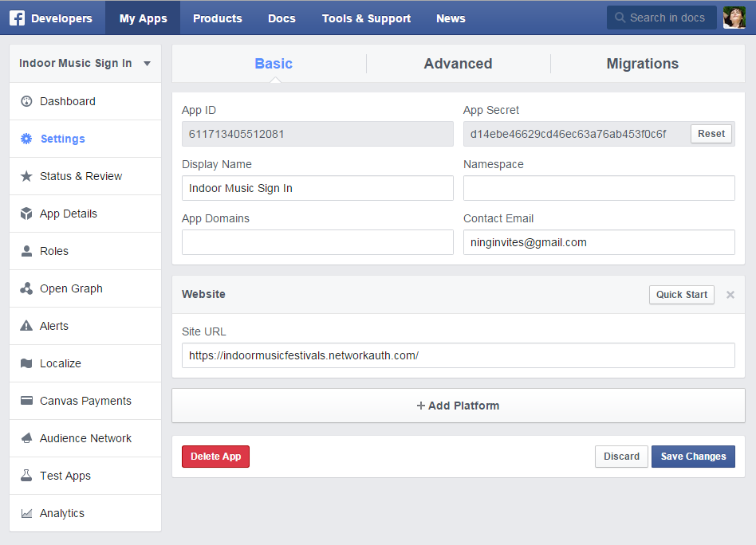Click the search magnifier icon

point(620,18)
